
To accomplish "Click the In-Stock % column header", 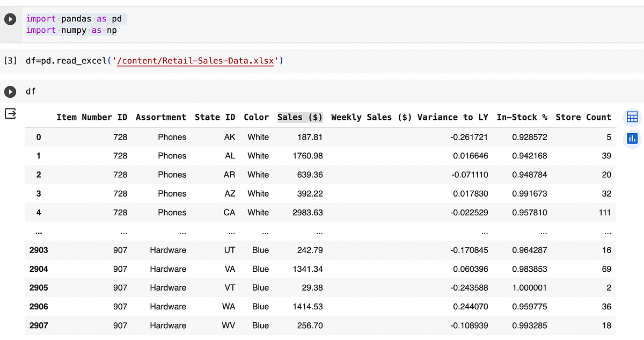I will coord(522,117).
